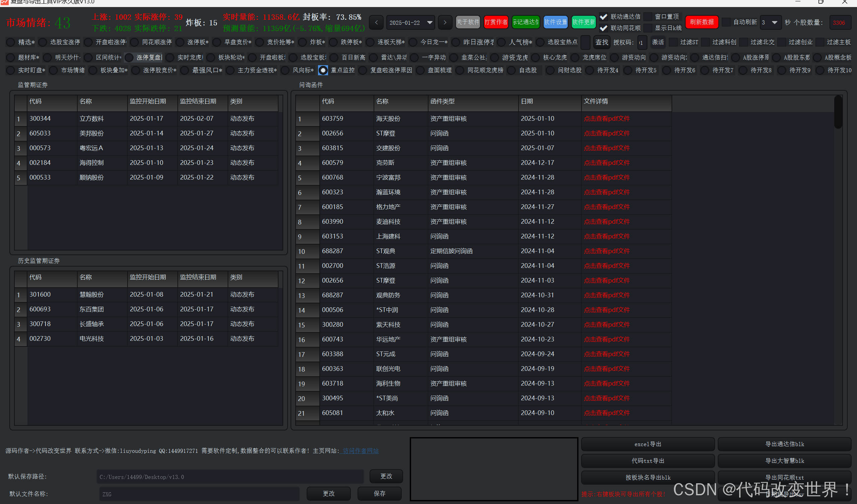The width and height of the screenshot is (857, 504).
Task: Uncheck the 联动通达信 checkbox
Action: point(604,17)
